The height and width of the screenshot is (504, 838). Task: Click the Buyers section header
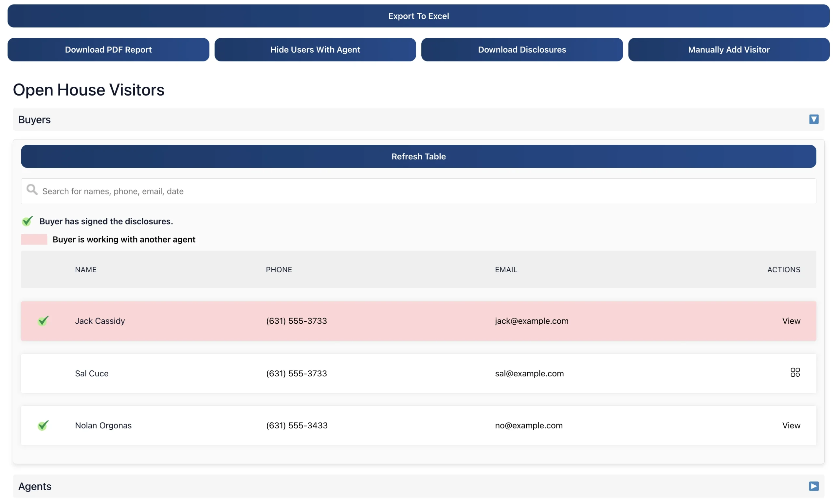pos(34,119)
